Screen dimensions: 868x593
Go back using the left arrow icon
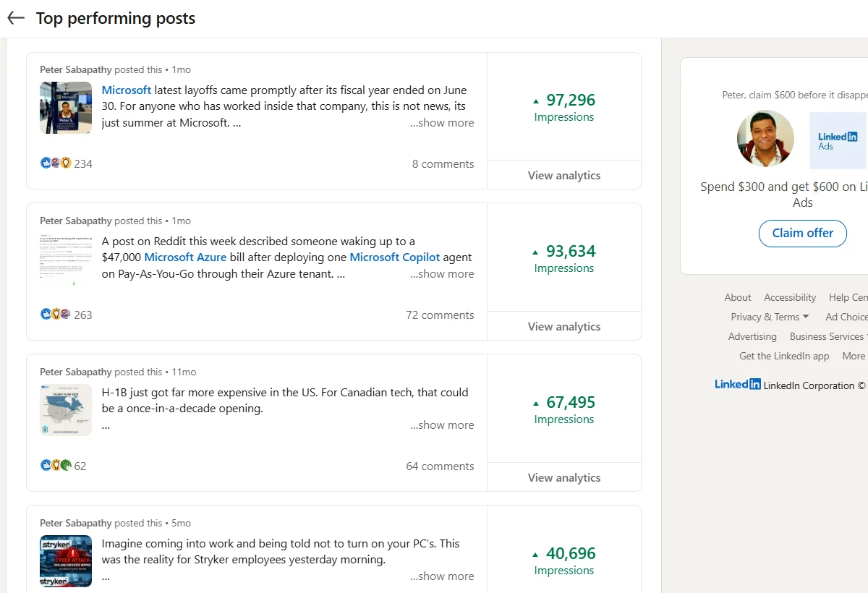tap(16, 18)
